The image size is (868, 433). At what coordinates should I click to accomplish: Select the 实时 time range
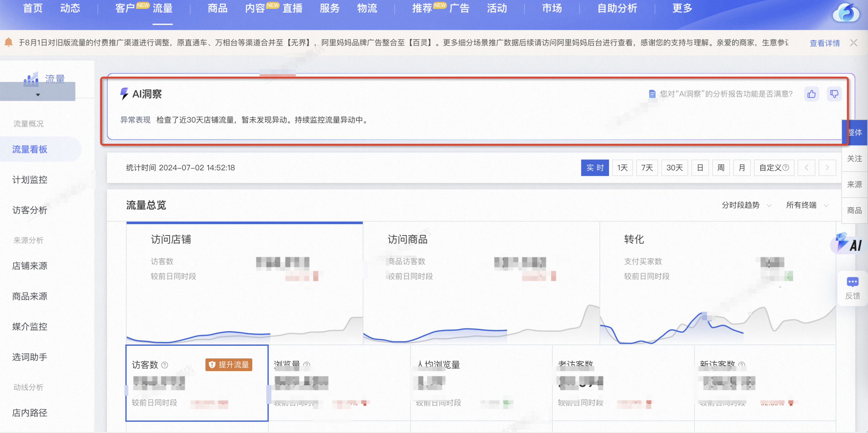[x=595, y=168]
